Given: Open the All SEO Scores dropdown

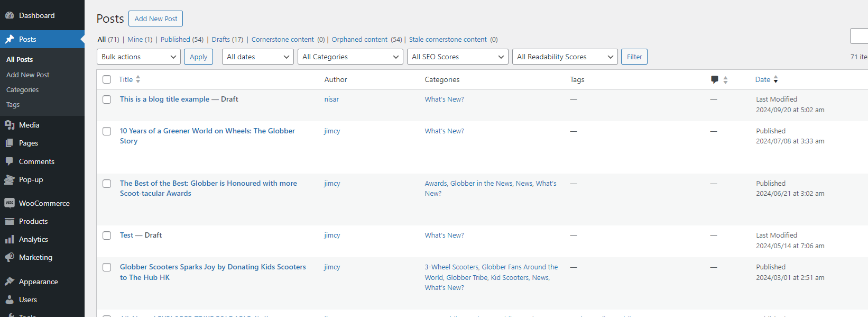Looking at the screenshot, I should [458, 57].
